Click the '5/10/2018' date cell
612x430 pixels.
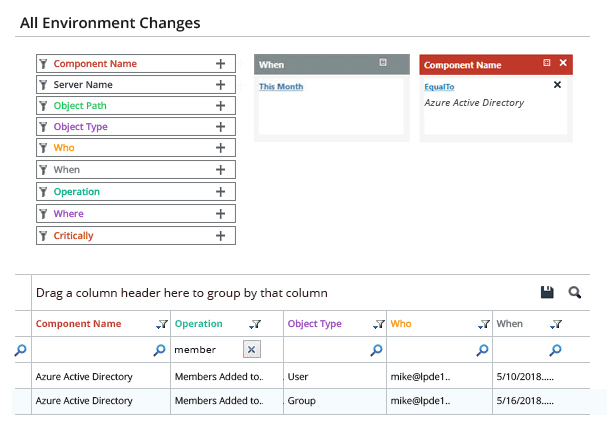click(525, 377)
